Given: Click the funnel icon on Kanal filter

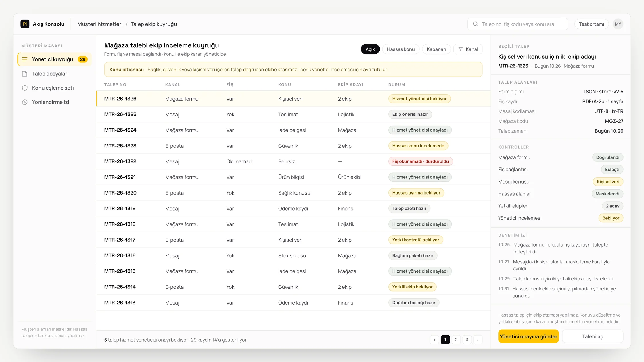Looking at the screenshot, I should pyautogui.click(x=461, y=49).
